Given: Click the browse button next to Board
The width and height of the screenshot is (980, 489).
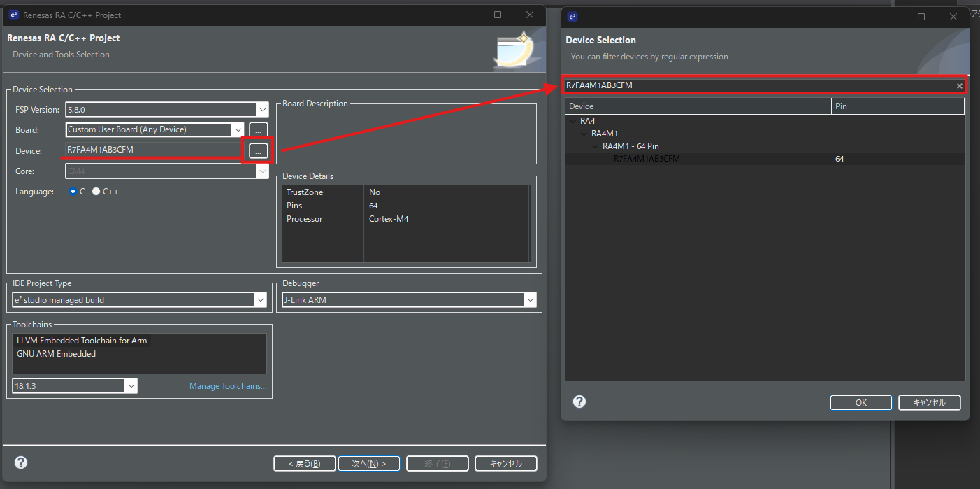Looking at the screenshot, I should pyautogui.click(x=258, y=130).
